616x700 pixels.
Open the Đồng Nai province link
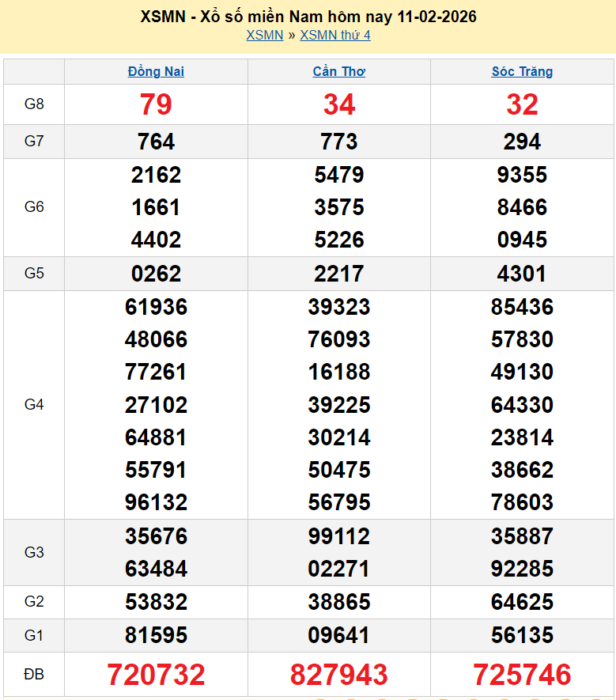pos(156,71)
